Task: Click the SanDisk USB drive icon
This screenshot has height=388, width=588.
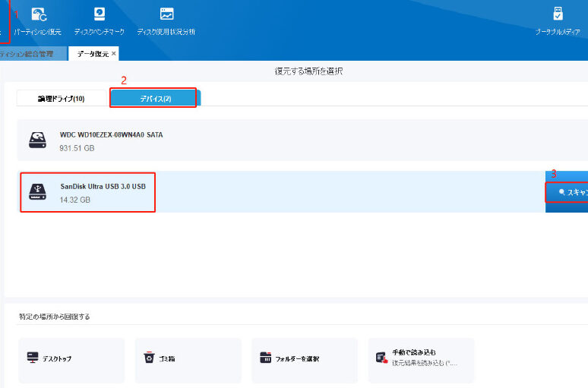Action: (x=37, y=191)
